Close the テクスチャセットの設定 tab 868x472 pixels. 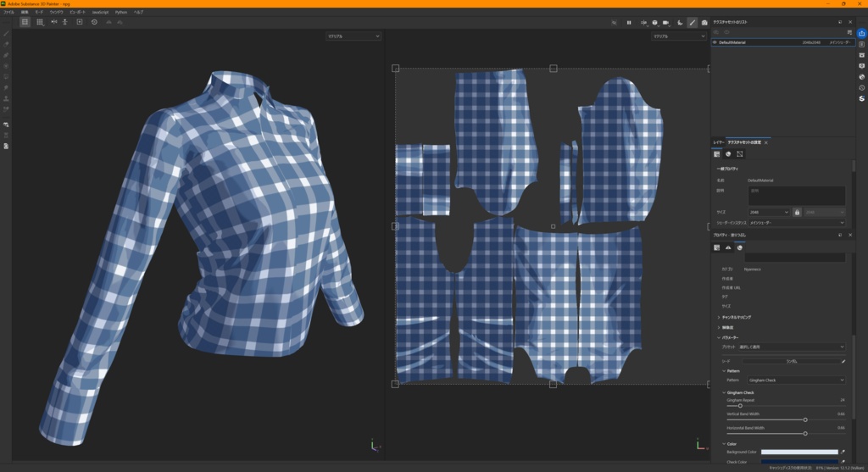click(766, 142)
